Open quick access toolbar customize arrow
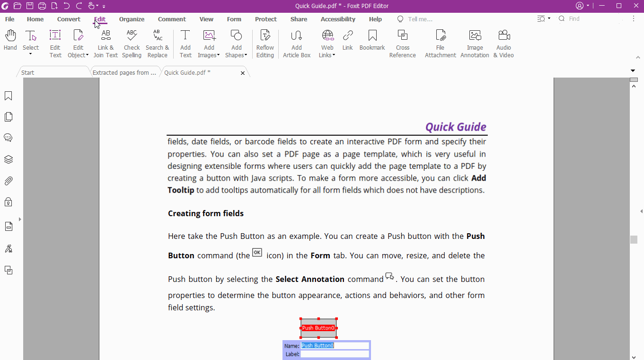Viewport: 644px width, 360px height. tap(104, 6)
